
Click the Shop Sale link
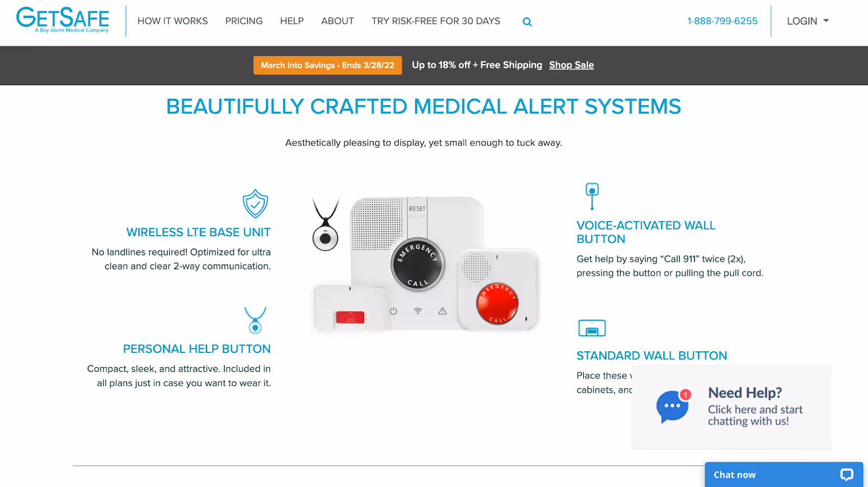[x=571, y=65]
